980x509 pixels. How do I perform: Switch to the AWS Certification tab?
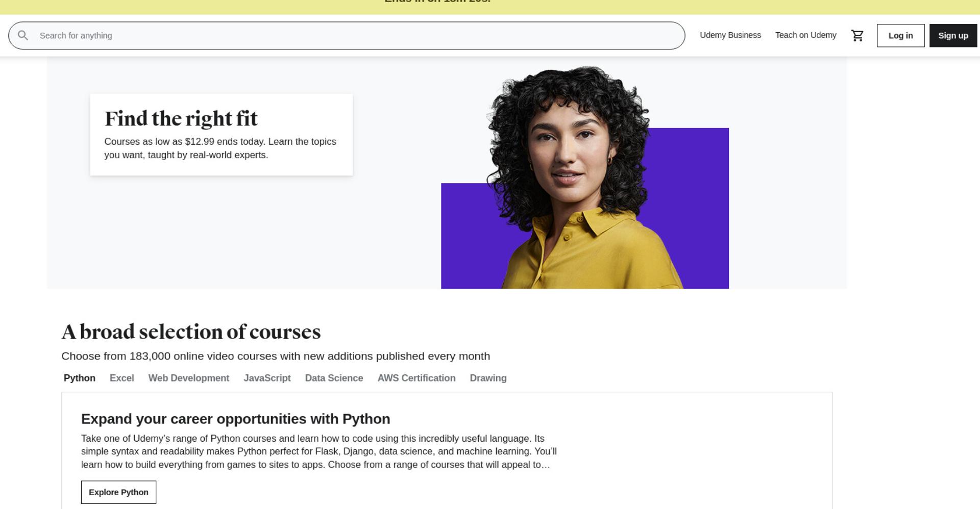416,378
